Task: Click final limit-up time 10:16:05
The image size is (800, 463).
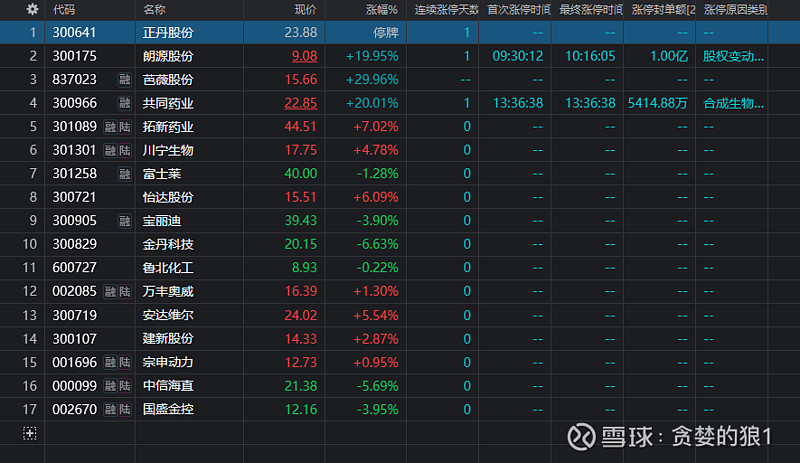Action: [590, 56]
